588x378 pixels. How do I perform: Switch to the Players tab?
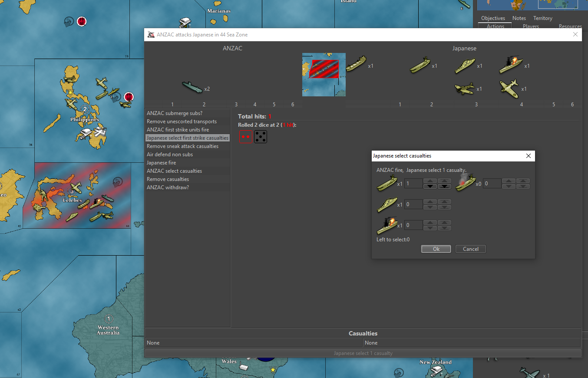coord(531,26)
